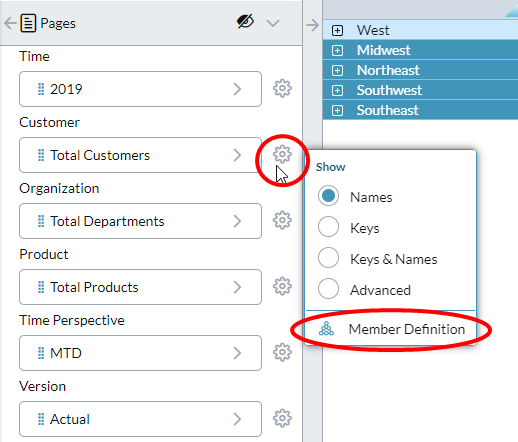Open the Version dimension gear icon
The image size is (518, 442).
pos(282,418)
